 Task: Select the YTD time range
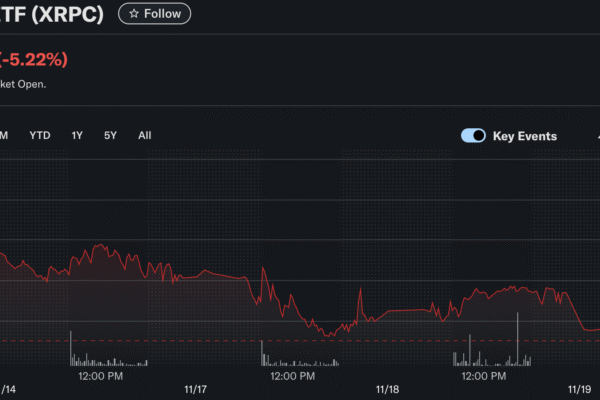pos(40,136)
